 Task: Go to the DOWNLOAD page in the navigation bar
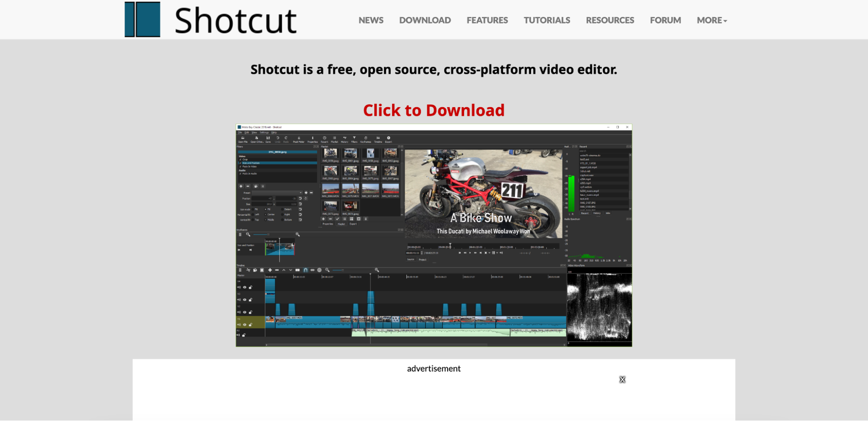pos(425,20)
